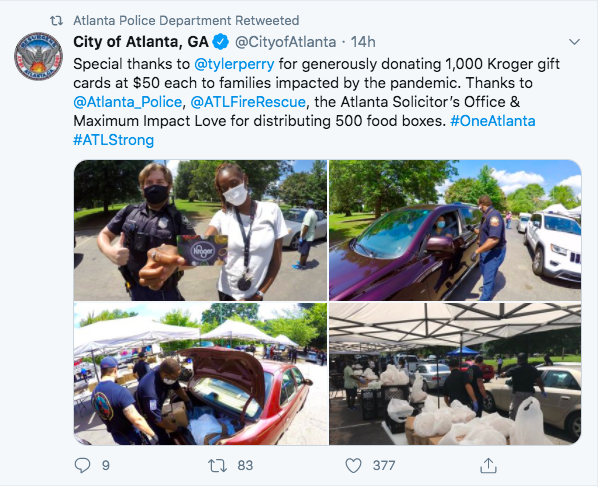598x487 pixels.
Task: Open the red car trunk photo
Action: click(x=201, y=374)
